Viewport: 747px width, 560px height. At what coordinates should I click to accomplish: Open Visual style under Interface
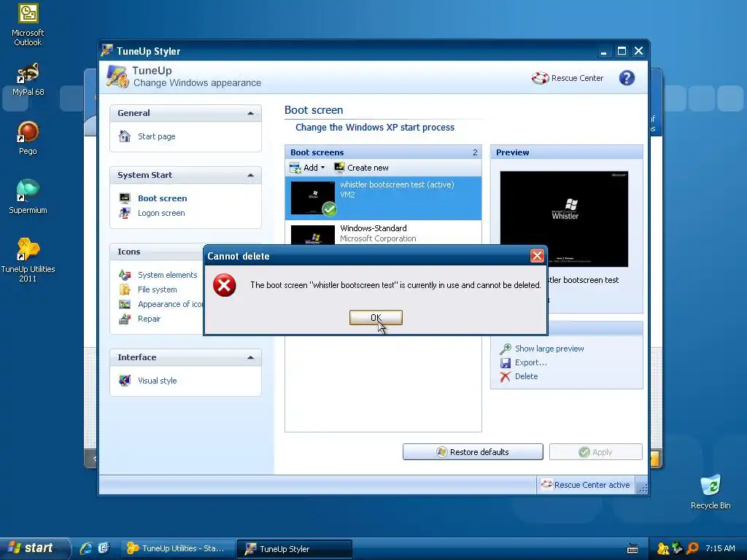click(158, 381)
